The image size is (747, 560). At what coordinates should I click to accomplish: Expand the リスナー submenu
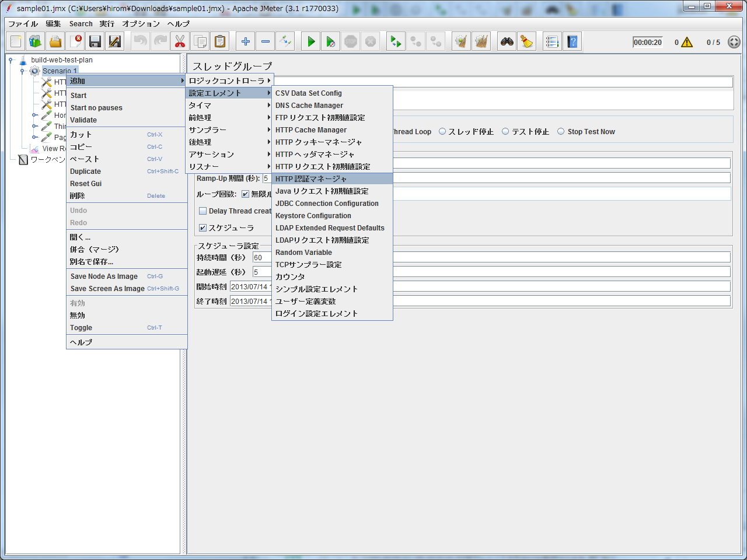pos(229,167)
